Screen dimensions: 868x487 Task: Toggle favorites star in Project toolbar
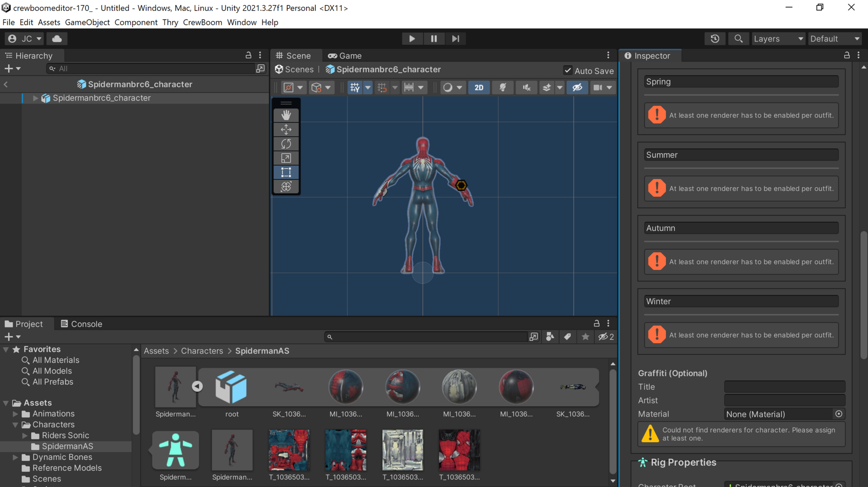[x=585, y=337]
